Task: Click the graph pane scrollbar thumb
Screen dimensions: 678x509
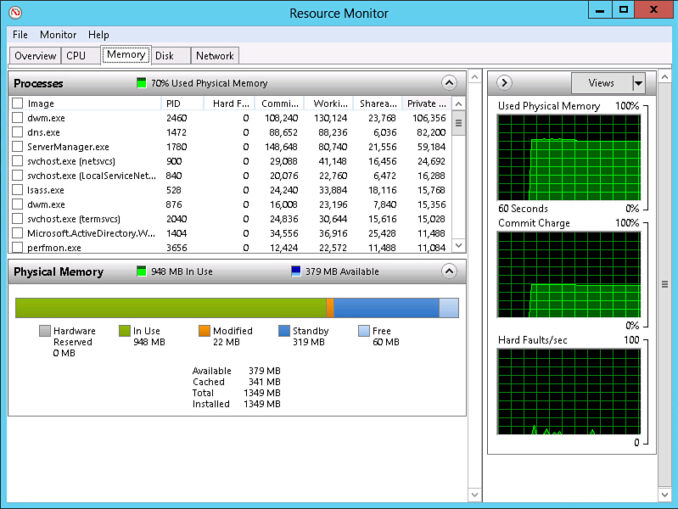Action: (665, 285)
